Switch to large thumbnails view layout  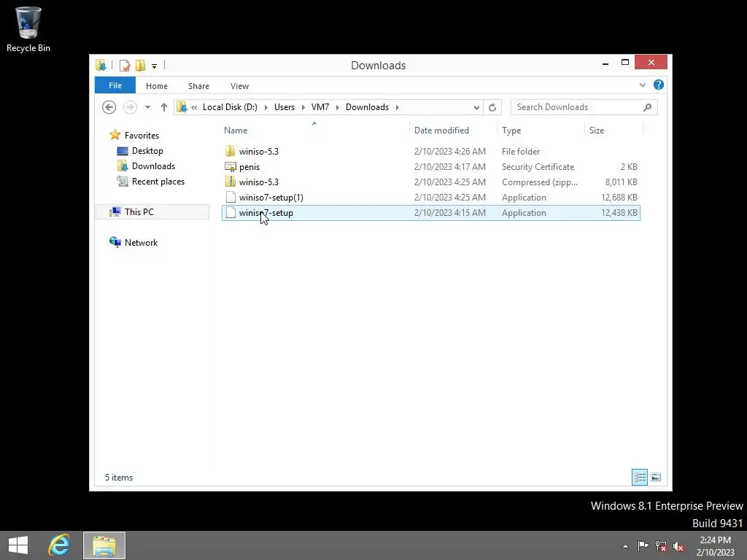pyautogui.click(x=656, y=477)
